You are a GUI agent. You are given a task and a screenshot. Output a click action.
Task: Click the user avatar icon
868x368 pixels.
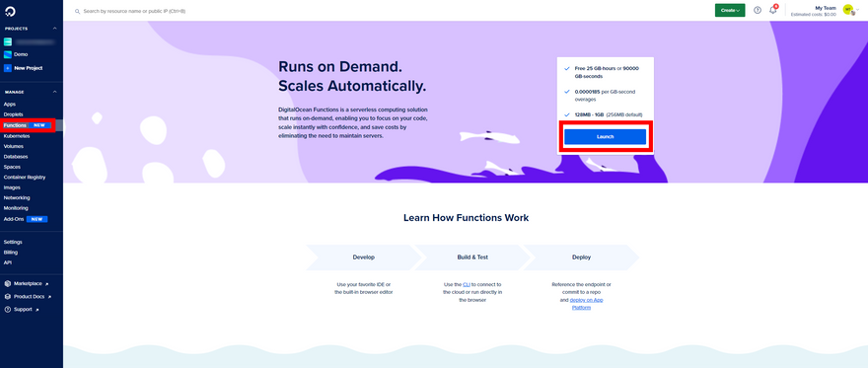[847, 10]
